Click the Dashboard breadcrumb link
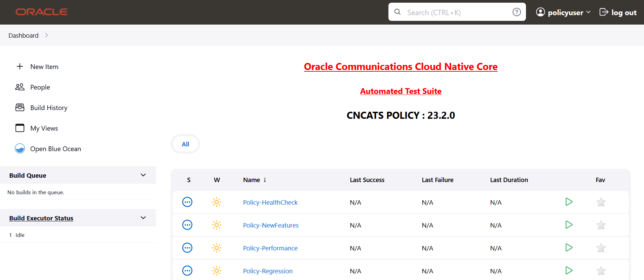This screenshot has height=280, width=644. point(24,35)
